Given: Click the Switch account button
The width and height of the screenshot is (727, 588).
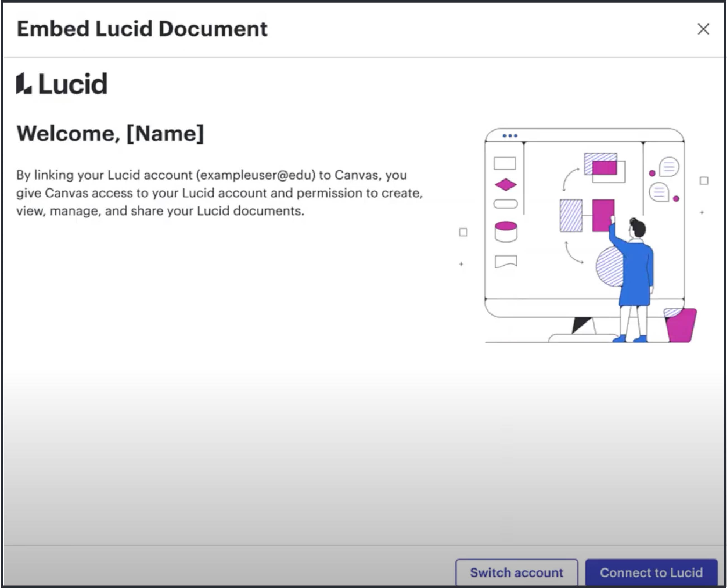Looking at the screenshot, I should click(x=517, y=572).
